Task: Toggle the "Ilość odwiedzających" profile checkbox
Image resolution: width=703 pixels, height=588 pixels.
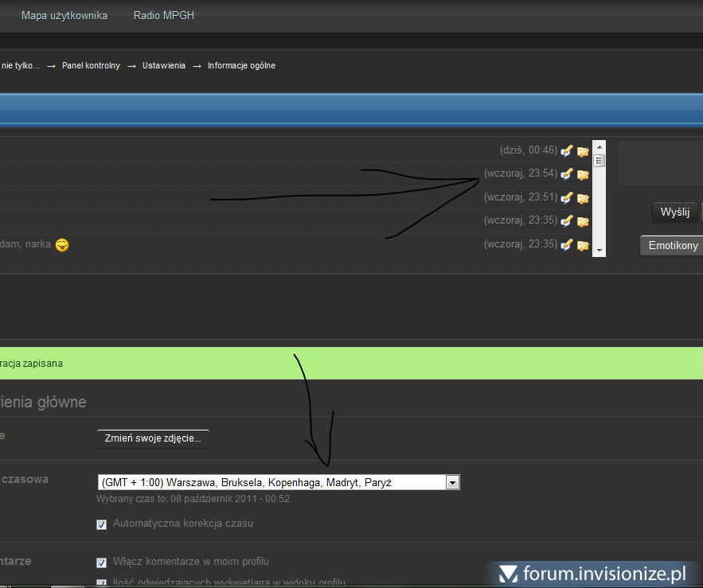Action: coord(101,583)
